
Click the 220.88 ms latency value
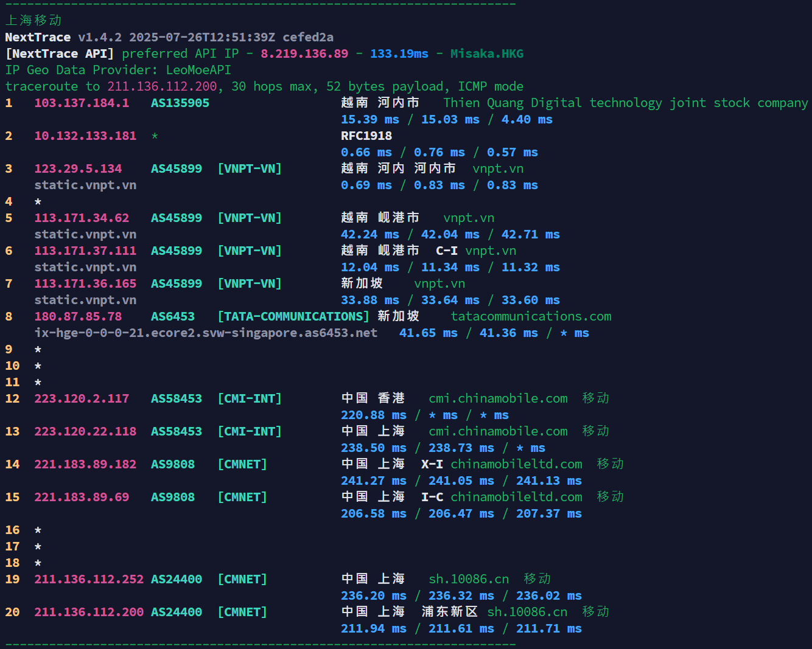[x=374, y=415]
